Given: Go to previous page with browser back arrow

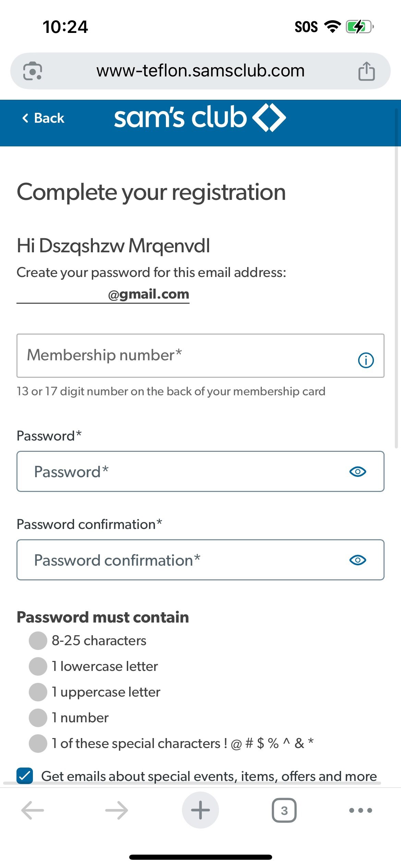Looking at the screenshot, I should (33, 810).
